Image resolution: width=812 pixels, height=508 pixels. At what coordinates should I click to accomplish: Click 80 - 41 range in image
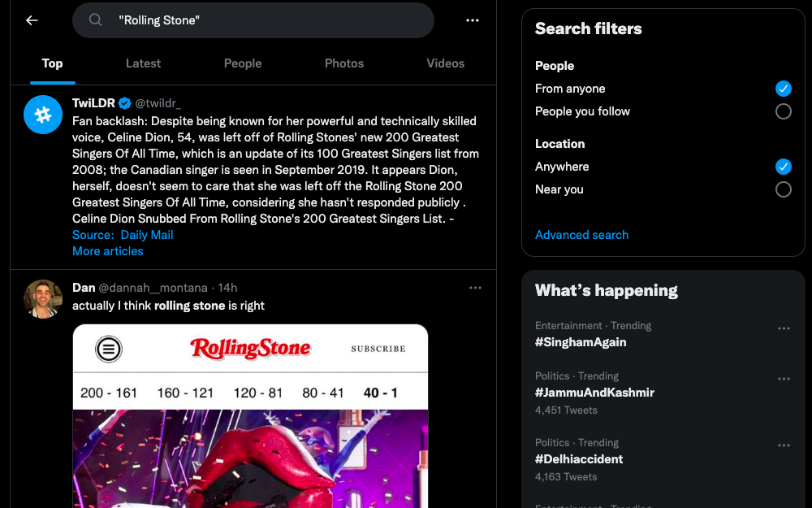click(x=323, y=393)
